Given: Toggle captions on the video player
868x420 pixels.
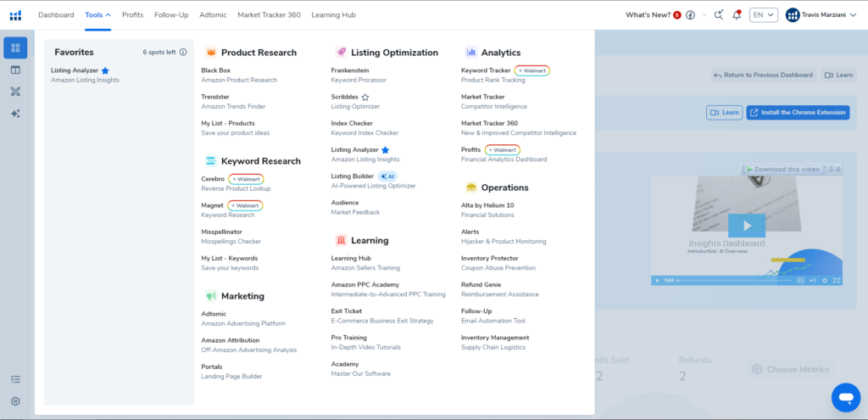Looking at the screenshot, I should (800, 280).
